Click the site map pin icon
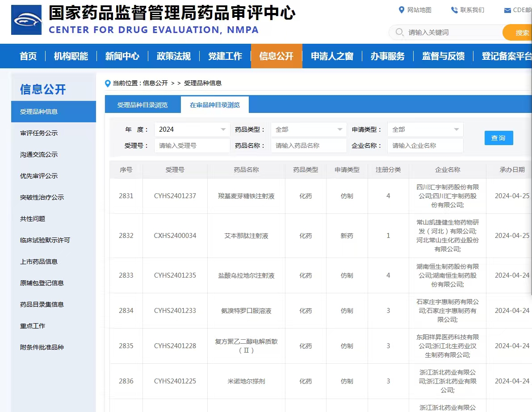 tap(401, 10)
